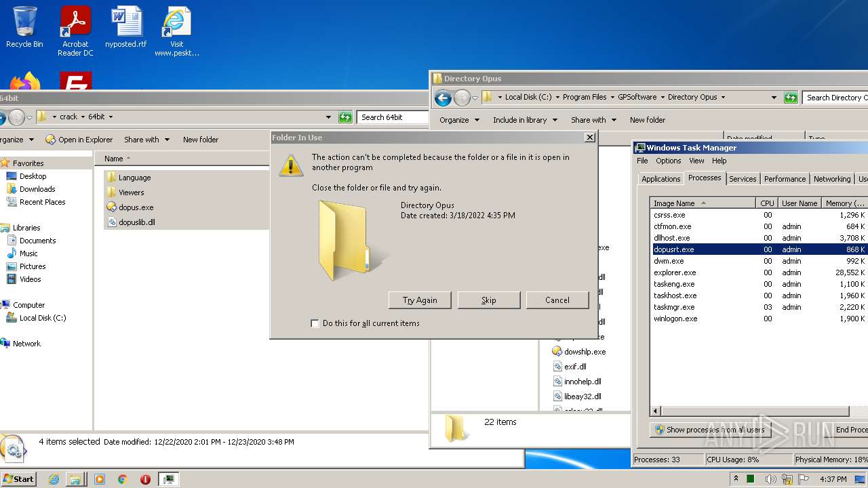Sort processes by Image Name column
Screen dimensions: 868x488
(703, 203)
